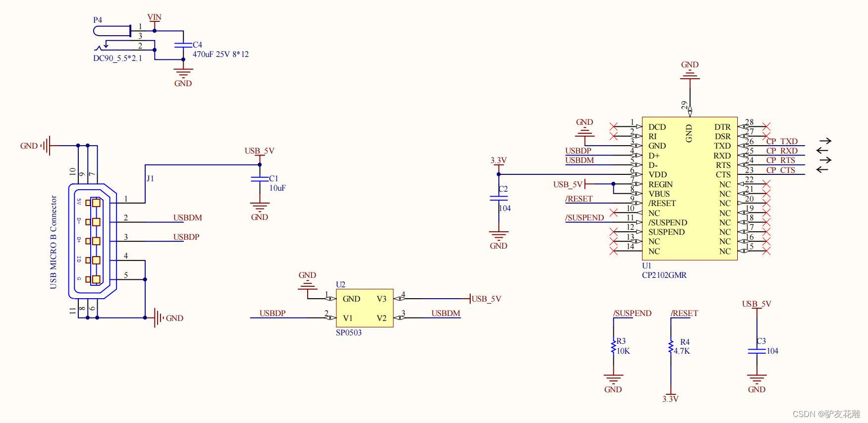Select the P4 connector designator label
The height and width of the screenshot is (423, 868).
(x=98, y=20)
